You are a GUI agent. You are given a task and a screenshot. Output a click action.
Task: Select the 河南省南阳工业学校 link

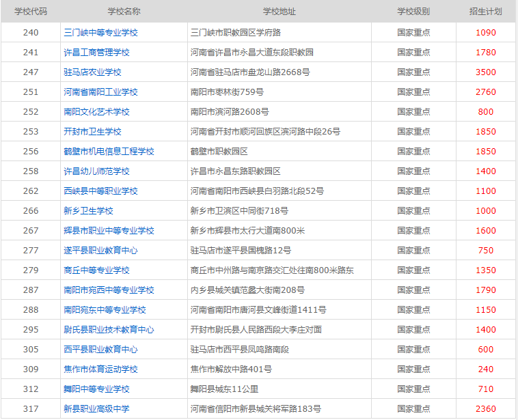tap(100, 92)
